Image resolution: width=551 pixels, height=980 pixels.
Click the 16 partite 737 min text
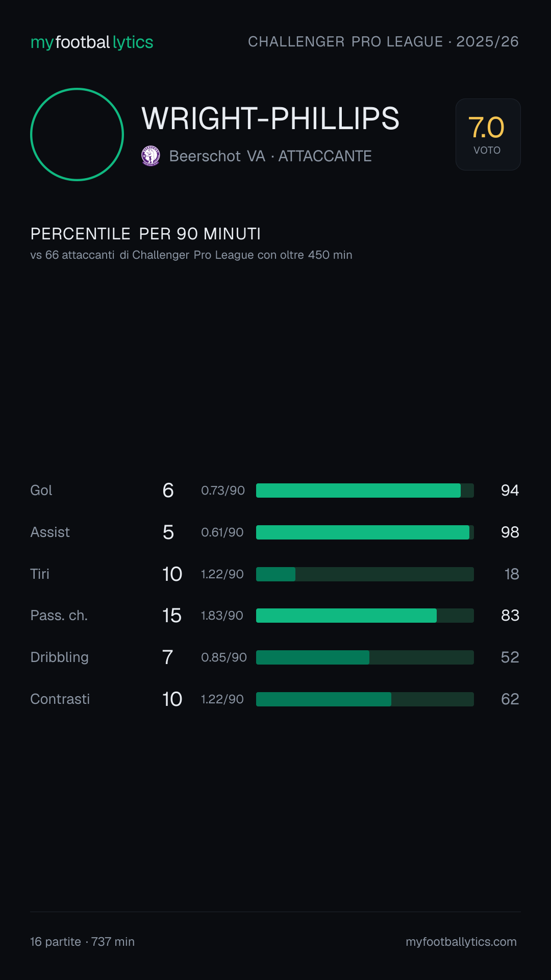[82, 942]
